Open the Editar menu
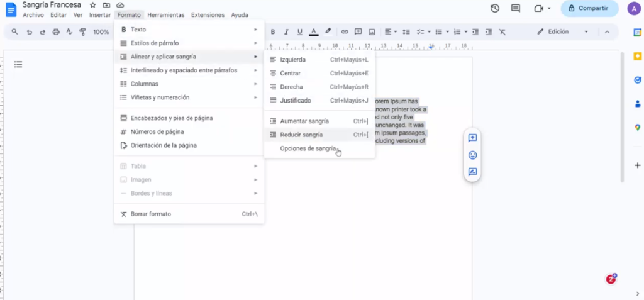This screenshot has width=644, height=300. [x=58, y=15]
